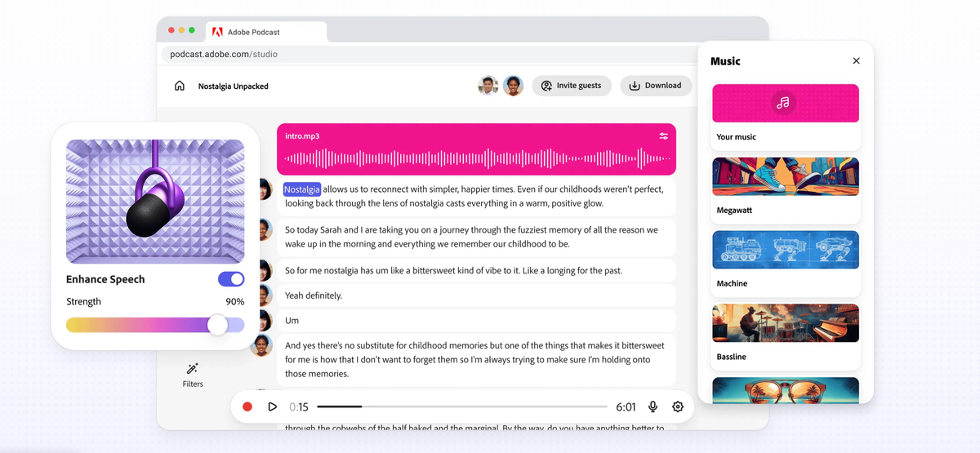Click the 'So today Sarah and I' paragraph
Image resolution: width=980 pixels, height=453 pixels.
(x=476, y=237)
